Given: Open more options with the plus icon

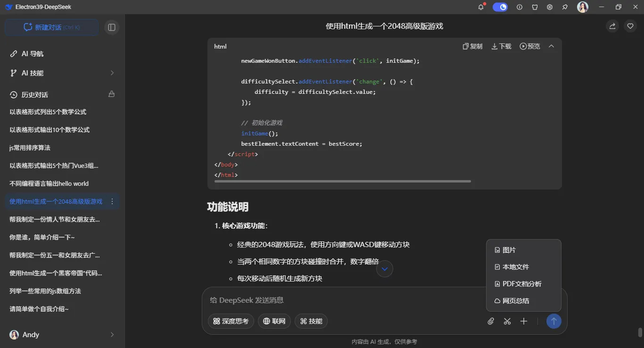Looking at the screenshot, I should [523, 321].
